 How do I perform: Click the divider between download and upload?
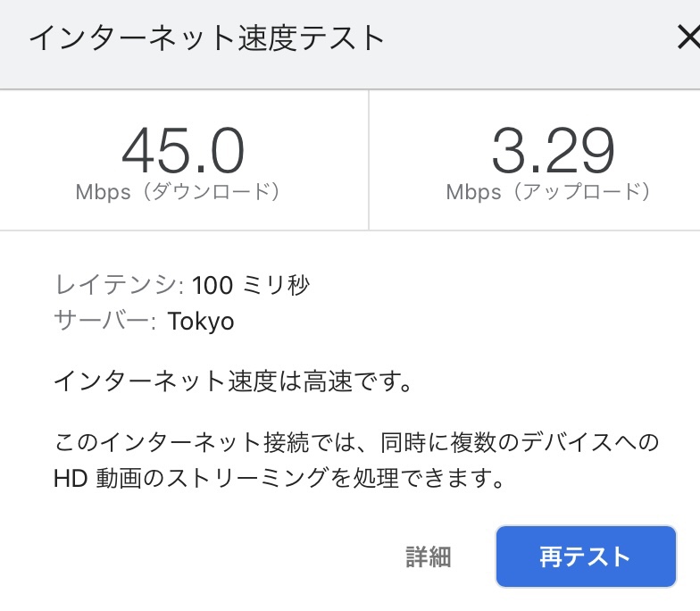[x=369, y=159]
